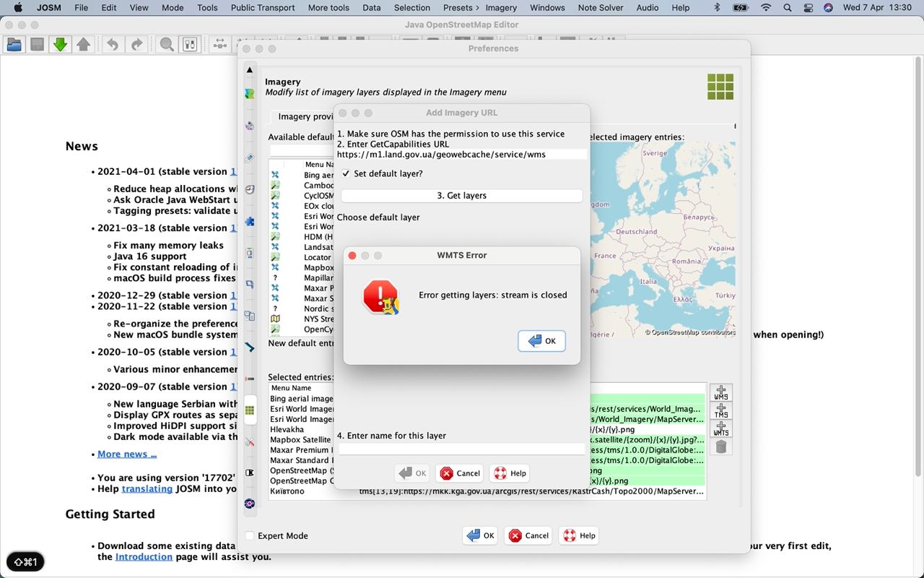Click the 'Enter name for this layer' field
This screenshot has width=924, height=578.
click(x=461, y=449)
